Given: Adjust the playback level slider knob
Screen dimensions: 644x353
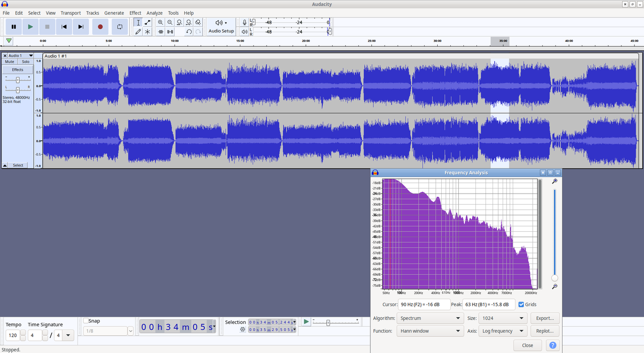Looking at the screenshot, I should [330, 32].
